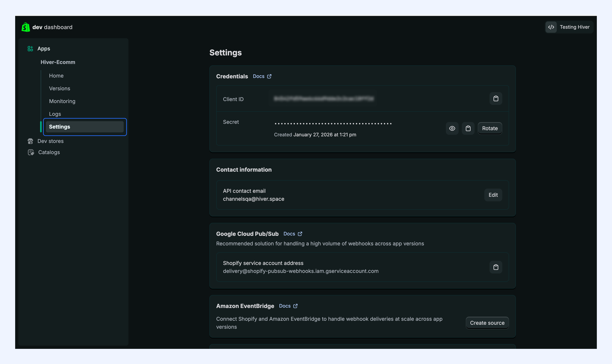This screenshot has height=364, width=612.
Task: Click the Shopify service account address label
Action: click(x=263, y=263)
